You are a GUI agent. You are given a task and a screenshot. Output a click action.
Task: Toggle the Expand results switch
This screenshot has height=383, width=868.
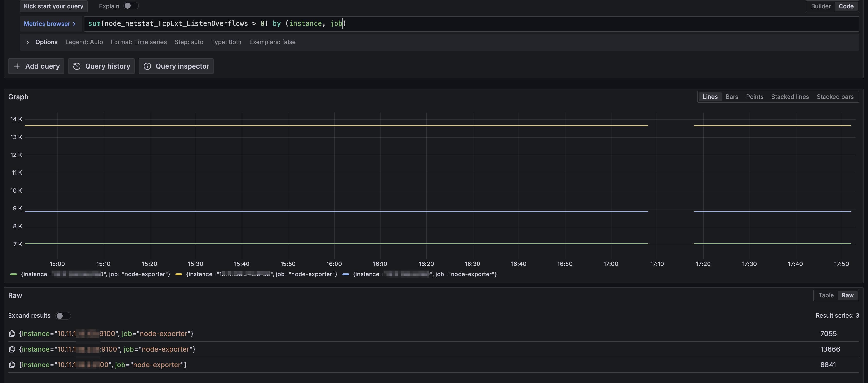[63, 316]
